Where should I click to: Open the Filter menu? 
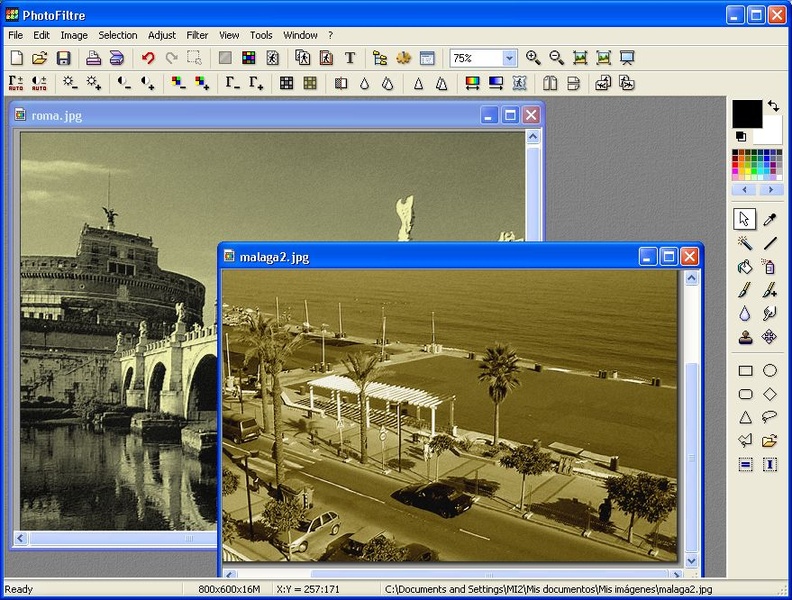(197, 35)
